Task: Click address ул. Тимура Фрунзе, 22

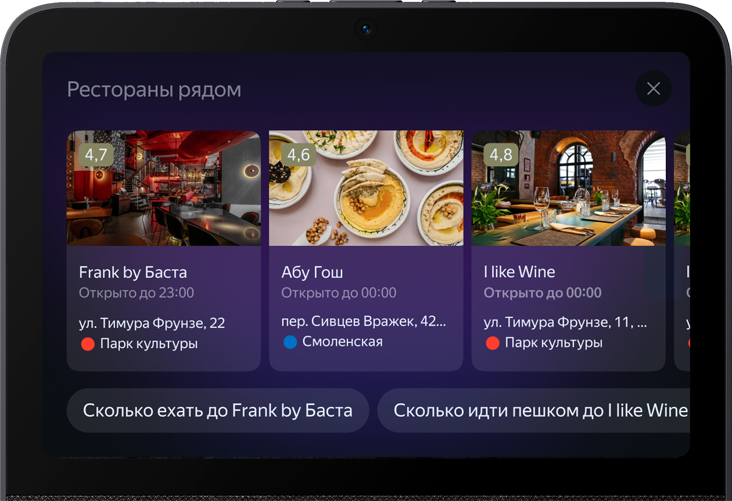Action: (x=152, y=323)
